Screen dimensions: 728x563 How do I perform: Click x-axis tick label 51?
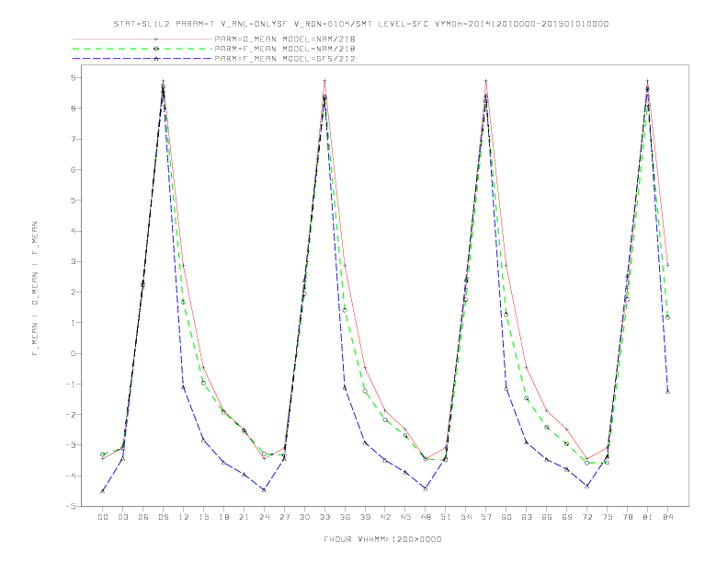tap(446, 517)
